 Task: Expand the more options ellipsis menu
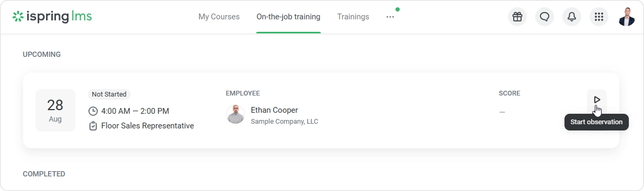click(390, 17)
